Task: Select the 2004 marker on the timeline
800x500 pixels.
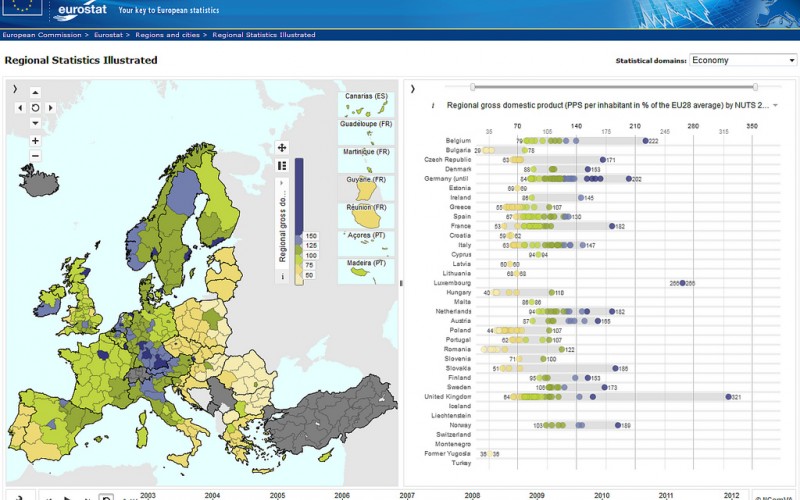Action: [212, 495]
